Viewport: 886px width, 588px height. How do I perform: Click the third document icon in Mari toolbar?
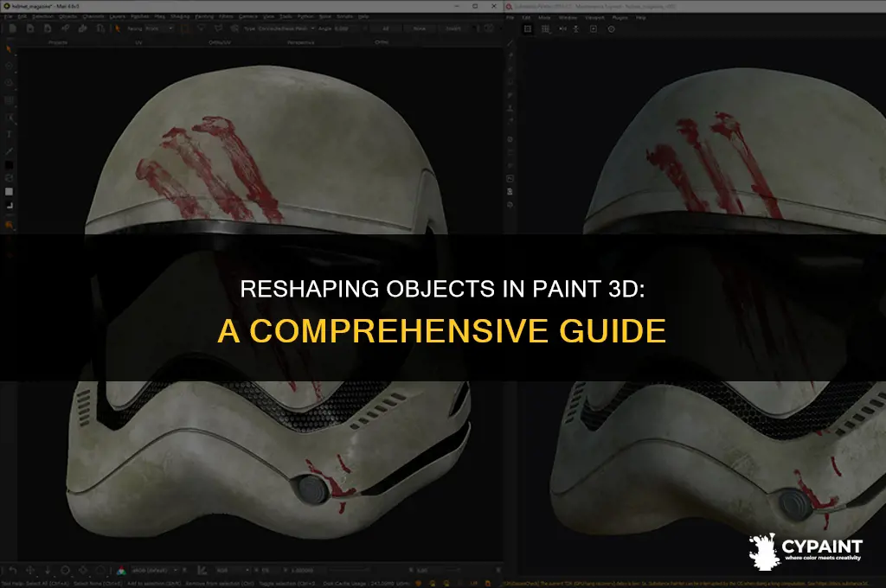click(x=48, y=29)
